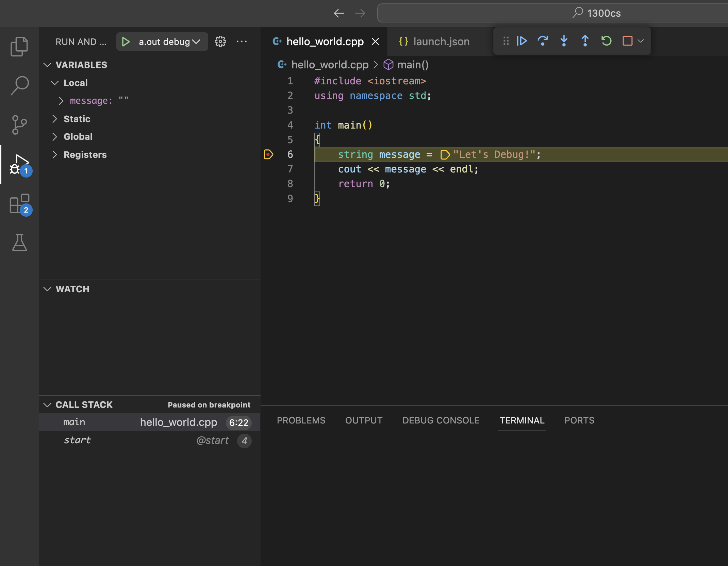Screen dimensions: 728x566
Task: Open launch.json via gear icon
Action: pyautogui.click(x=220, y=41)
